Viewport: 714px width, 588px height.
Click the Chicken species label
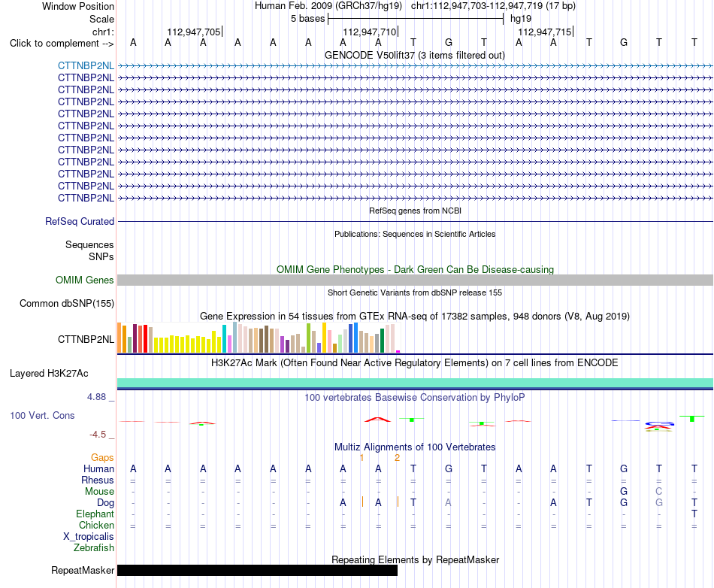point(96,525)
